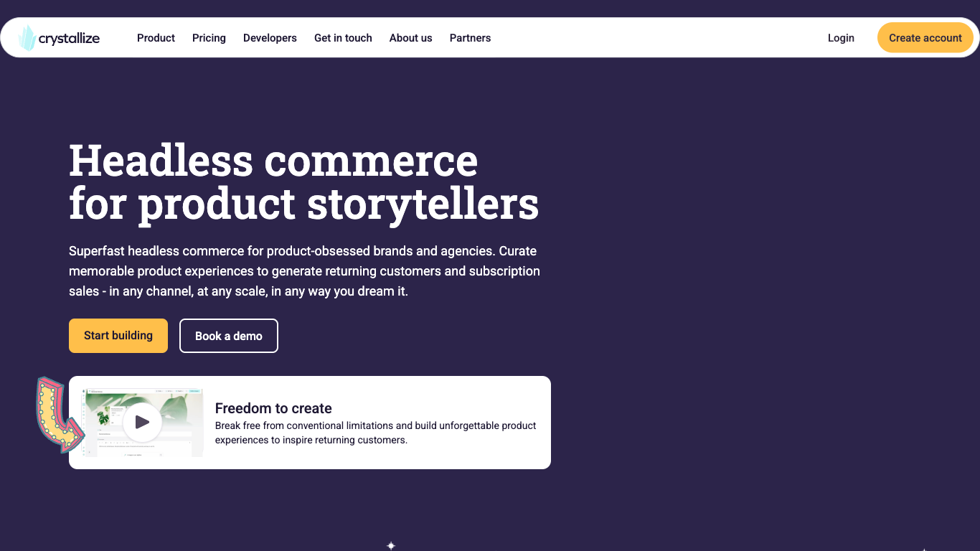This screenshot has height=551, width=980.
Task: Select Get in touch in navigation
Action: 343,38
